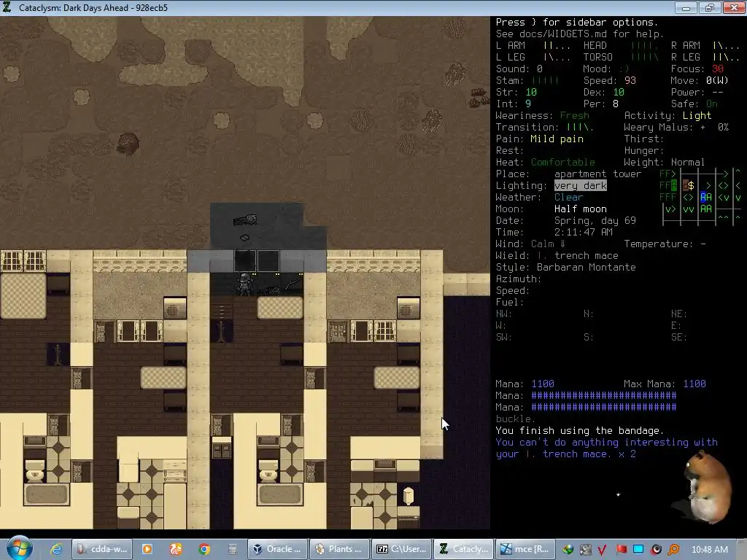747x560 pixels.
Task: Select the player character on the map
Action: click(x=245, y=284)
